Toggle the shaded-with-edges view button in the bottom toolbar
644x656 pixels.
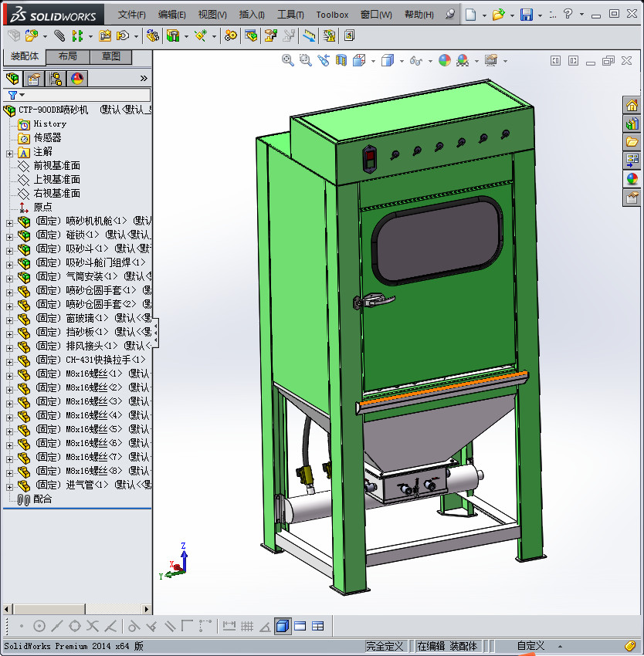pos(283,626)
